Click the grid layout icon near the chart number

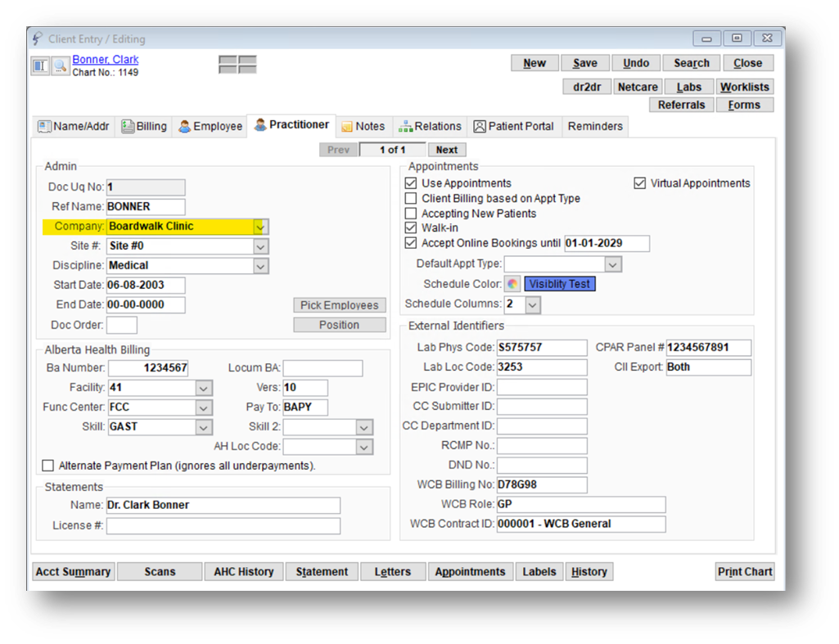click(x=237, y=64)
